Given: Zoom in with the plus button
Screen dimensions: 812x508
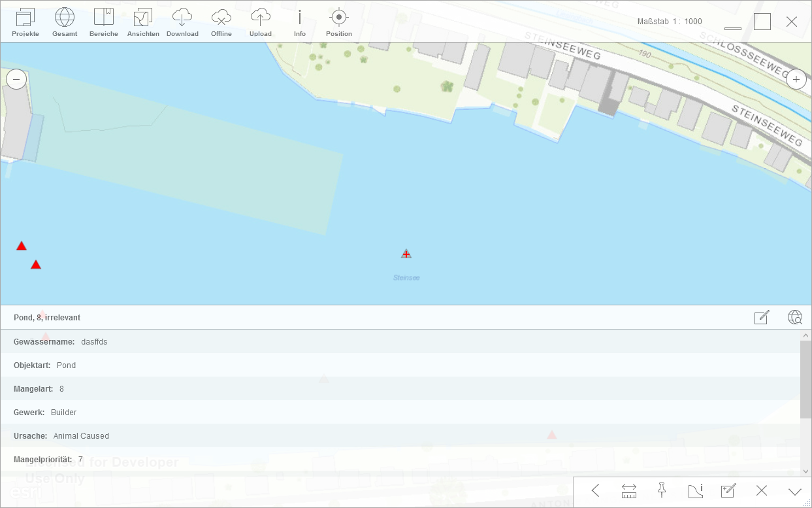Looking at the screenshot, I should 796,79.
